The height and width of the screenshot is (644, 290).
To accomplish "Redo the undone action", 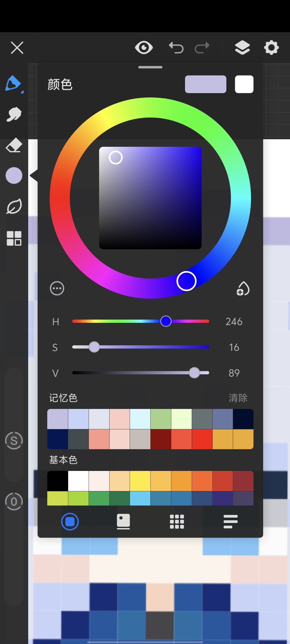I will 202,48.
